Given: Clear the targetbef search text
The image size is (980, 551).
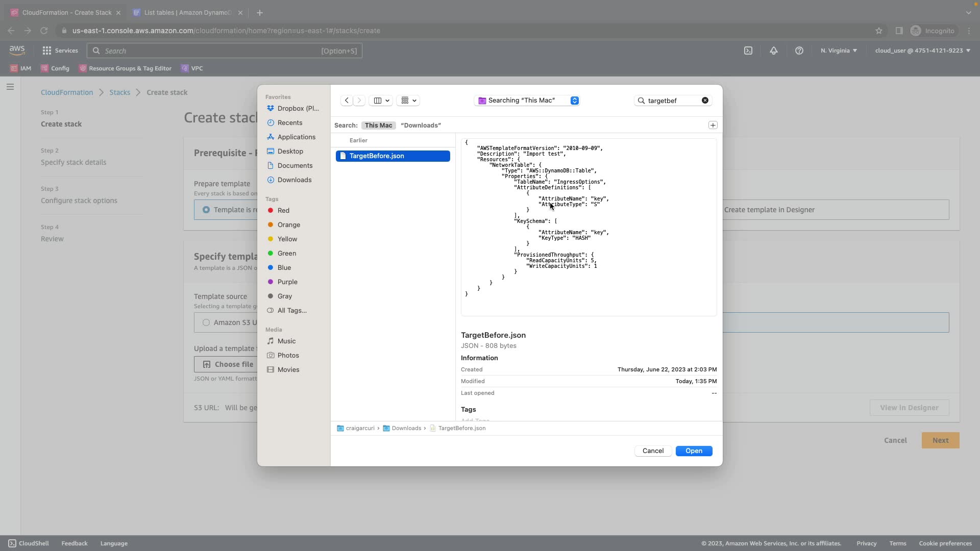Looking at the screenshot, I should (705, 101).
